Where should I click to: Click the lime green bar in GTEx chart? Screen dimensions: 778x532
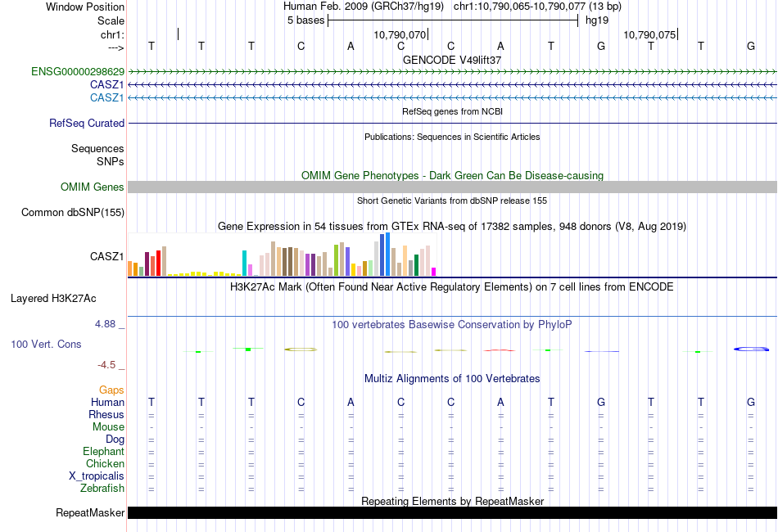tap(336, 260)
